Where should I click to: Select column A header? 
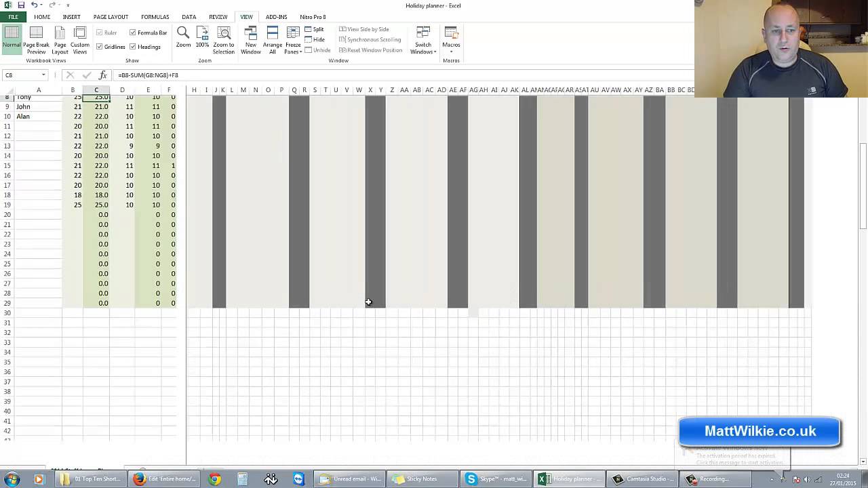coord(38,90)
